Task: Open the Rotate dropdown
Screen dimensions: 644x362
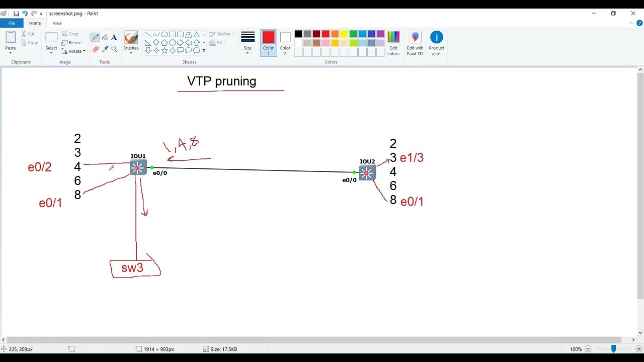Action: tap(73, 51)
